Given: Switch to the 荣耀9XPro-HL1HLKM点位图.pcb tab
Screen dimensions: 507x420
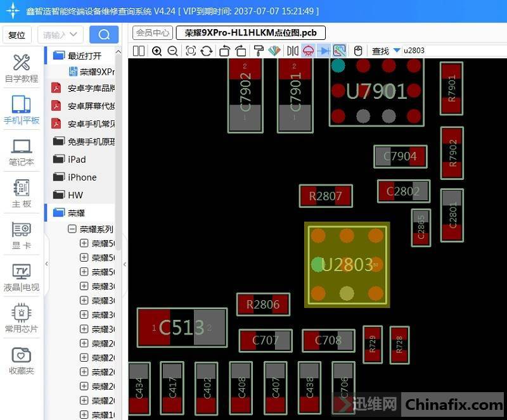Looking at the screenshot, I should tap(250, 33).
